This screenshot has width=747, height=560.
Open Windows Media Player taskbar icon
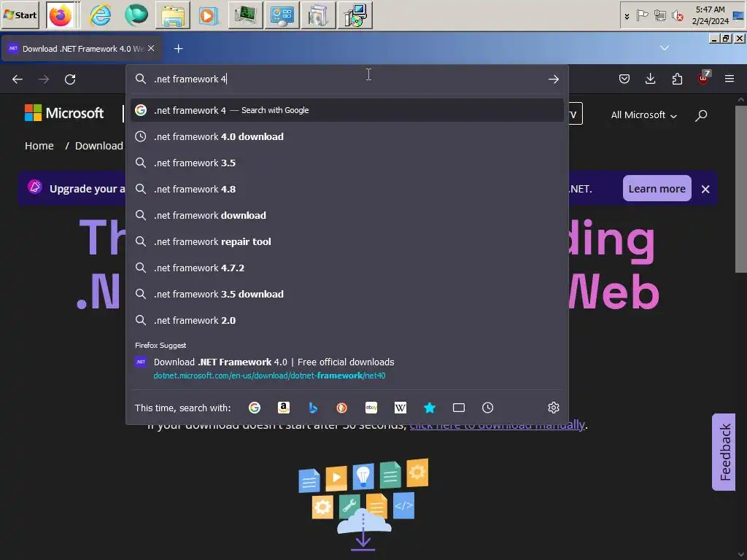[x=209, y=16]
